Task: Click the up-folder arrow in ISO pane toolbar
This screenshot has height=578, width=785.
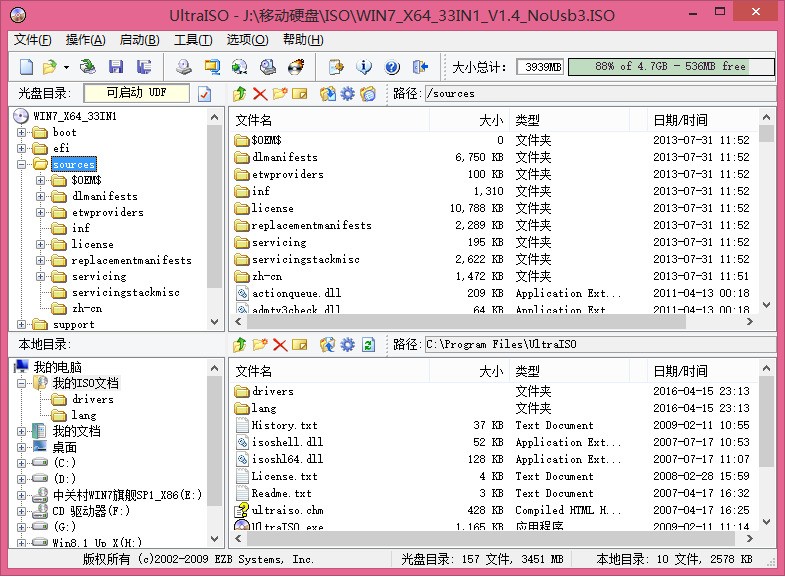Action: click(x=240, y=94)
